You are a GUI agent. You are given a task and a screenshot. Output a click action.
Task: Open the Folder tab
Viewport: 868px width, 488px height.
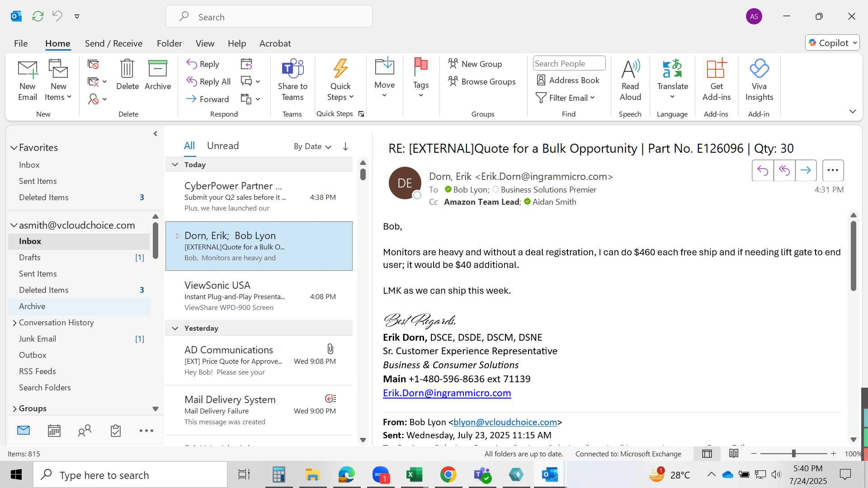170,43
